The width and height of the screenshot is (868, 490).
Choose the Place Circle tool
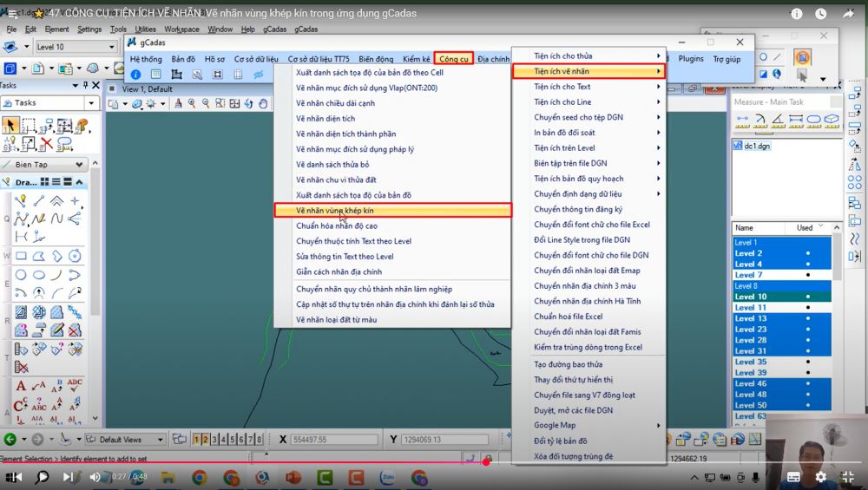(21, 275)
